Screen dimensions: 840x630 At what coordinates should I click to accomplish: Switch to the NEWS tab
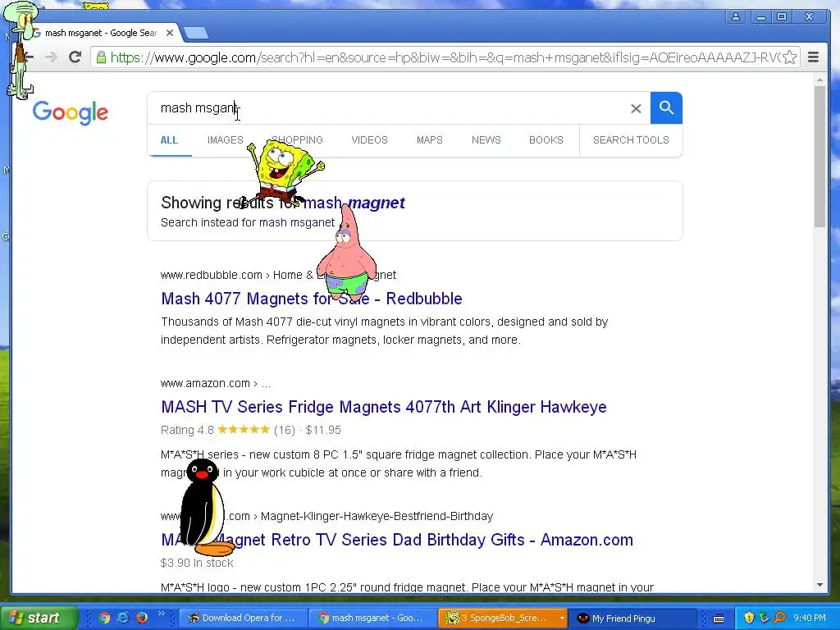pyautogui.click(x=486, y=139)
